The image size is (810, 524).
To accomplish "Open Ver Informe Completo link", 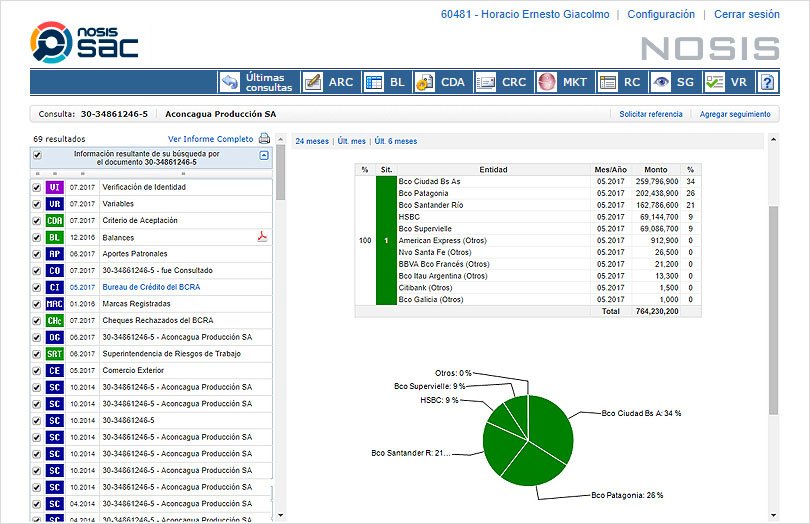I will click(x=210, y=139).
